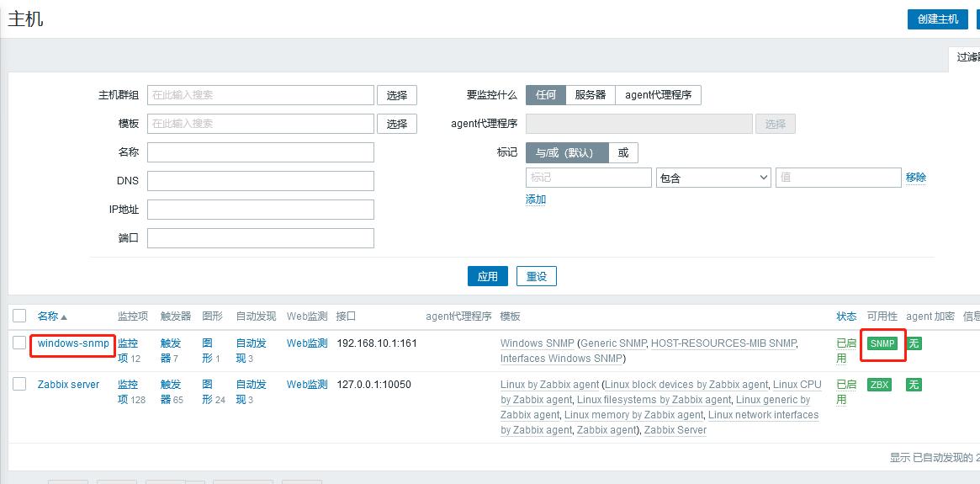980x484 pixels.
Task: Open Linux block devices by Zabbix agent
Action: coord(686,385)
